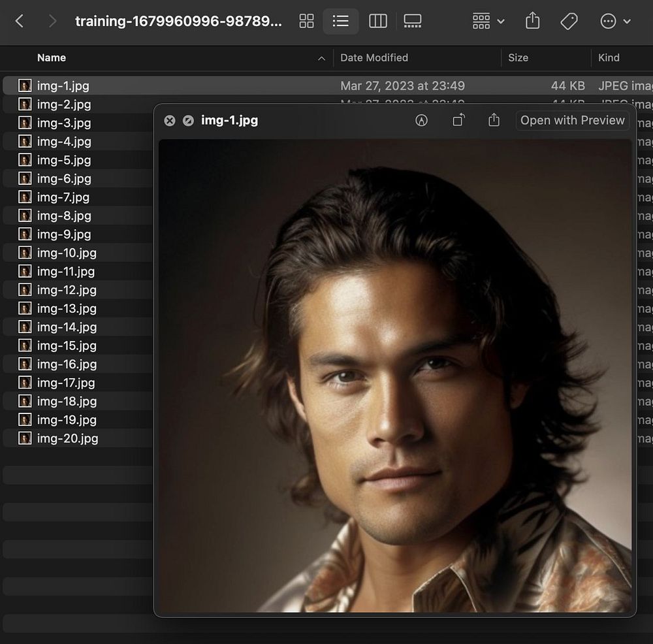The height and width of the screenshot is (644, 653).
Task: Click the Finder toolbar Share icon
Action: (x=532, y=22)
